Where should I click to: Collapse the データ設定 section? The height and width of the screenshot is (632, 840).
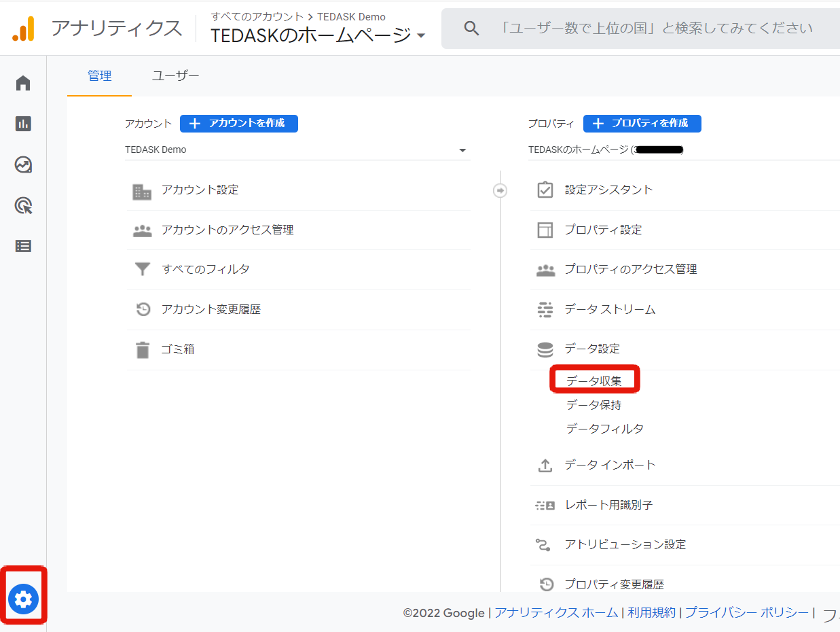[592, 349]
